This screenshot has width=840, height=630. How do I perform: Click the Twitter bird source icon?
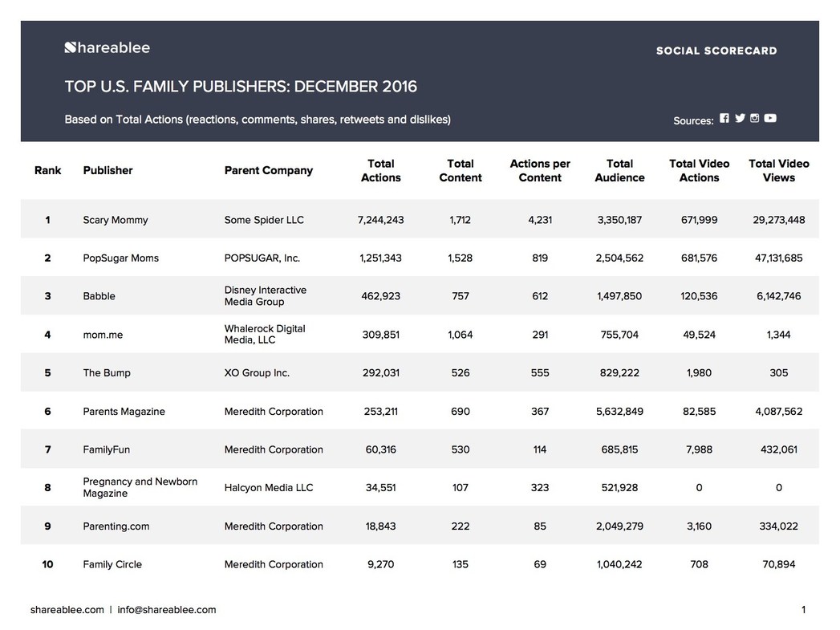coord(740,119)
